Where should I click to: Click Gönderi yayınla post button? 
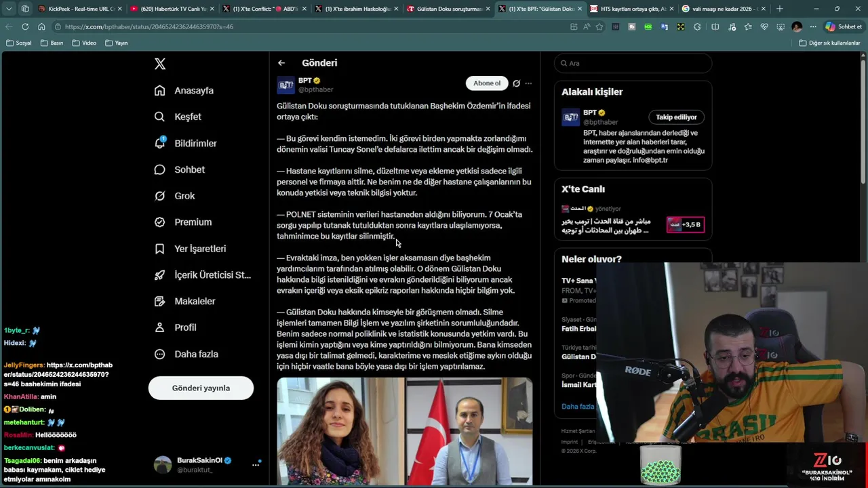coord(201,388)
